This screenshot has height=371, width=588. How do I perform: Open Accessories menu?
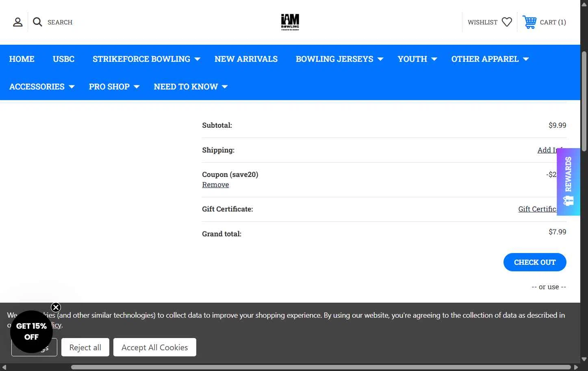[37, 87]
